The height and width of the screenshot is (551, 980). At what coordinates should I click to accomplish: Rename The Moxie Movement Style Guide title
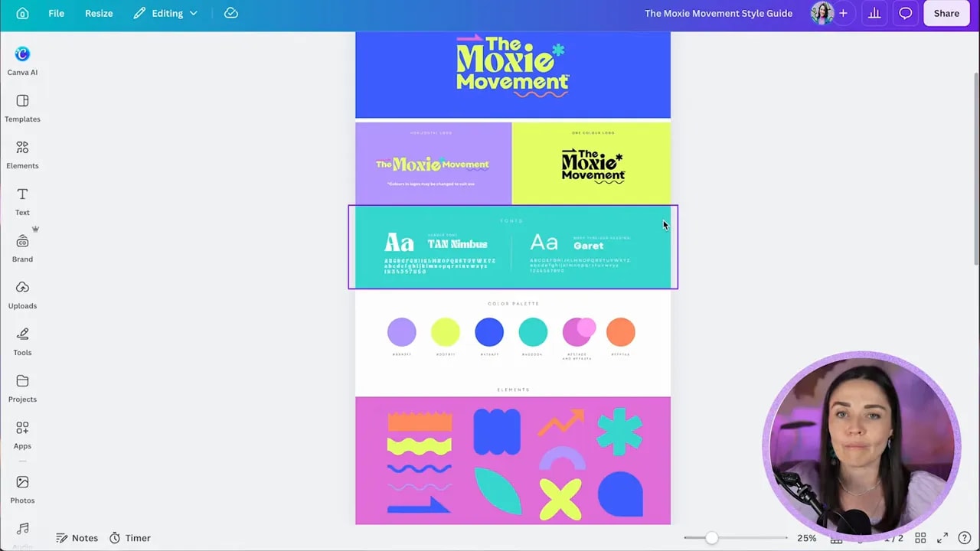tap(718, 13)
